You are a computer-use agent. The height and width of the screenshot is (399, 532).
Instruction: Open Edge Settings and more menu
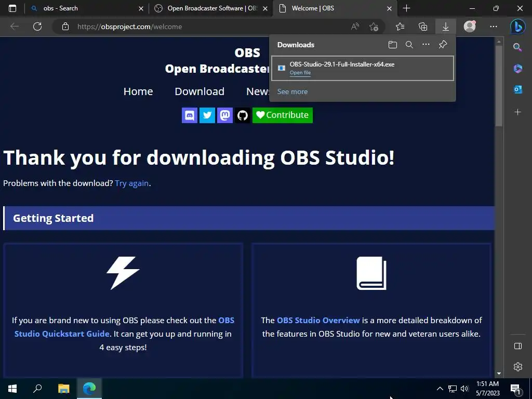click(x=494, y=26)
